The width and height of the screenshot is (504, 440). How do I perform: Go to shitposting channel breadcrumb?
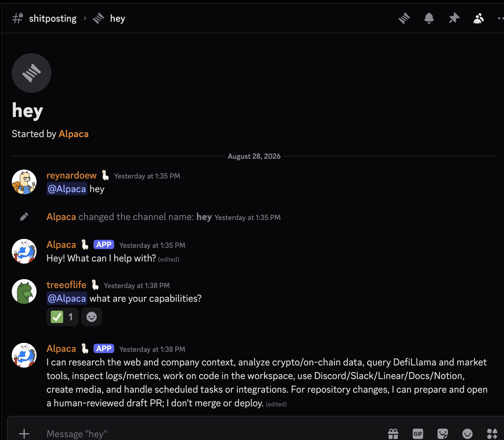coord(53,19)
